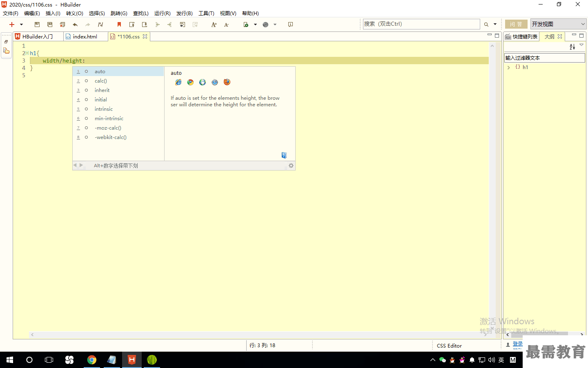Click the 输入过滤器文本 filter field
This screenshot has width=588, height=368.
(545, 58)
